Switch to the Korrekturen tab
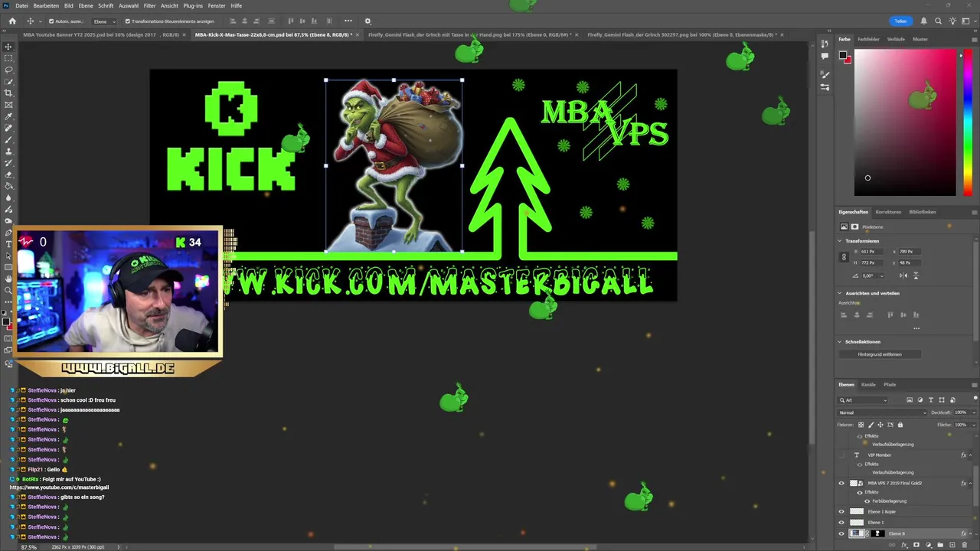This screenshot has width=980, height=551. [x=888, y=212]
